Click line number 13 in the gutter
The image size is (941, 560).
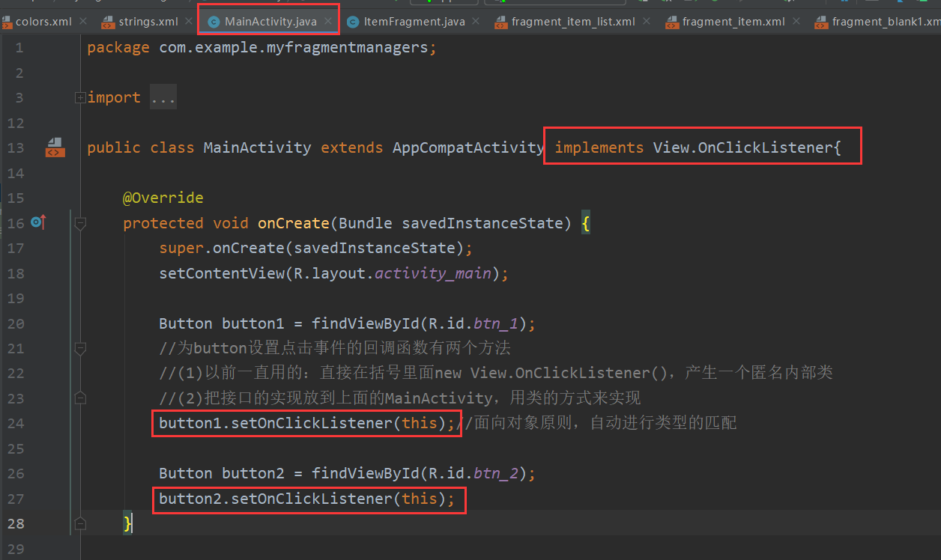[15, 147]
